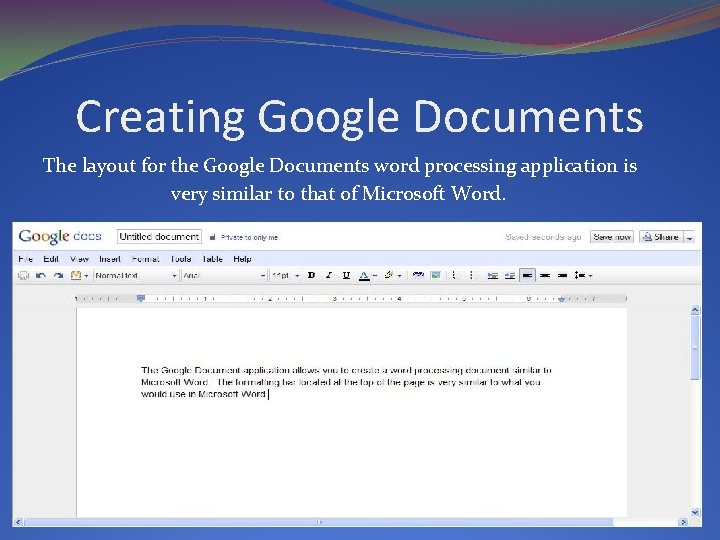Open the text color dropdown arrow

point(375,276)
